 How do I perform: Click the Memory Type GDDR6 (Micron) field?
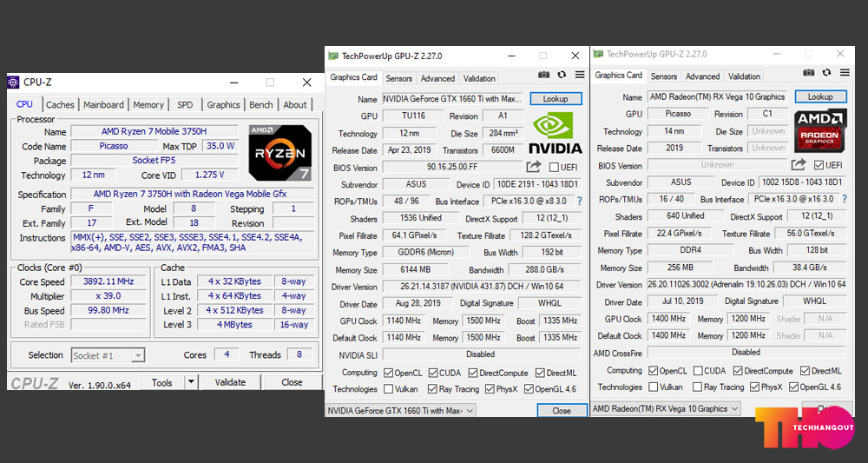[x=425, y=252]
